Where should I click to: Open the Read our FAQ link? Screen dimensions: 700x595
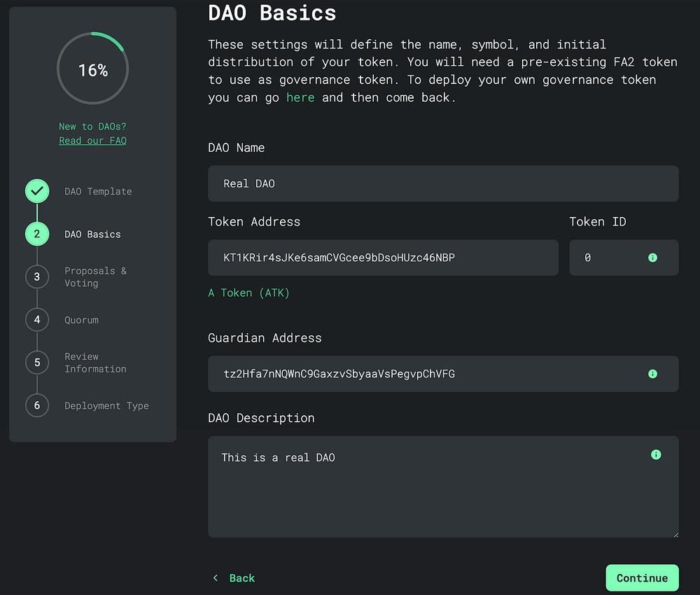coord(92,140)
